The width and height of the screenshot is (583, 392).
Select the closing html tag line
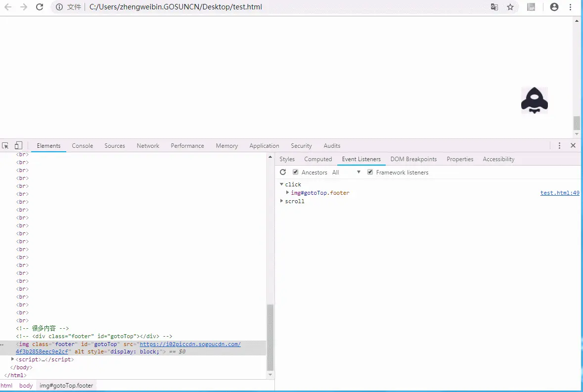15,375
